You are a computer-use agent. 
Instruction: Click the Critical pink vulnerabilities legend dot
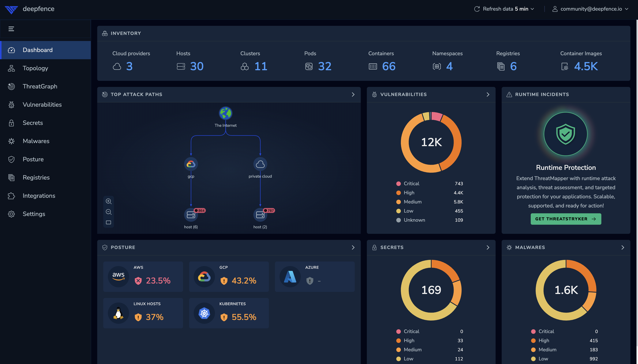[x=398, y=184]
